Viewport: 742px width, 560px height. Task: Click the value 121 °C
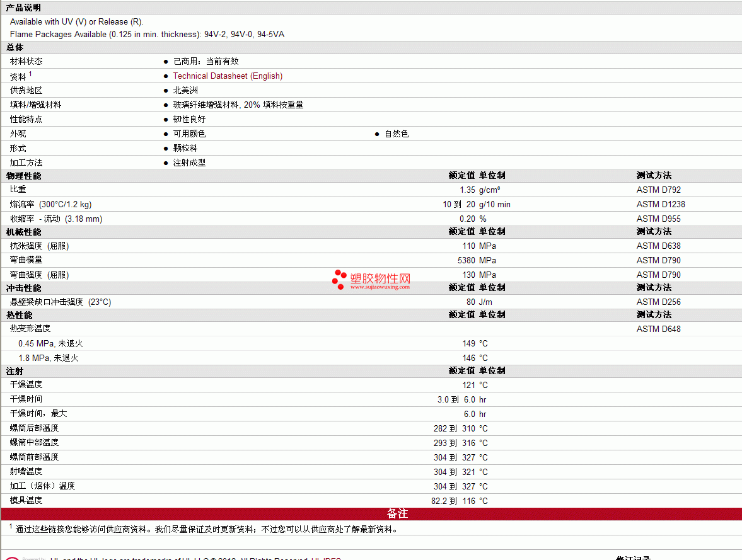tap(475, 386)
